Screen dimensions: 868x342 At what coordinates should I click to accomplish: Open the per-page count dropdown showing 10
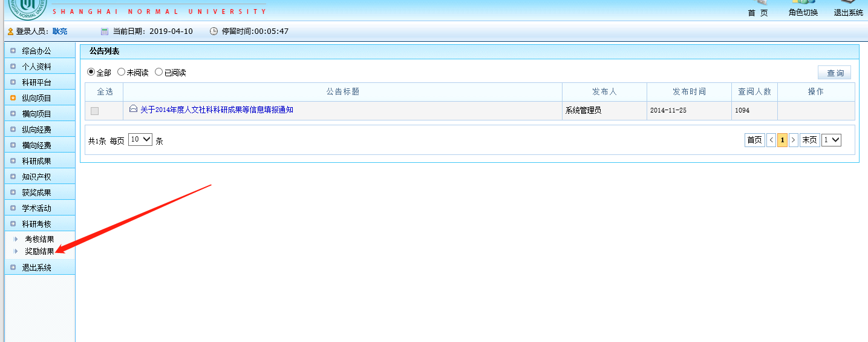(x=140, y=140)
